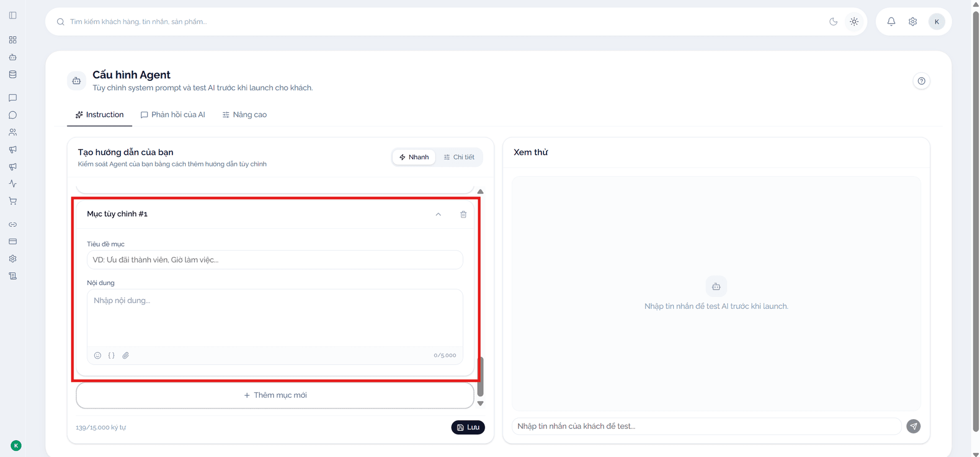This screenshot has height=457, width=980.
Task: Open the activity pulse icon in sidebar
Action: tap(13, 184)
